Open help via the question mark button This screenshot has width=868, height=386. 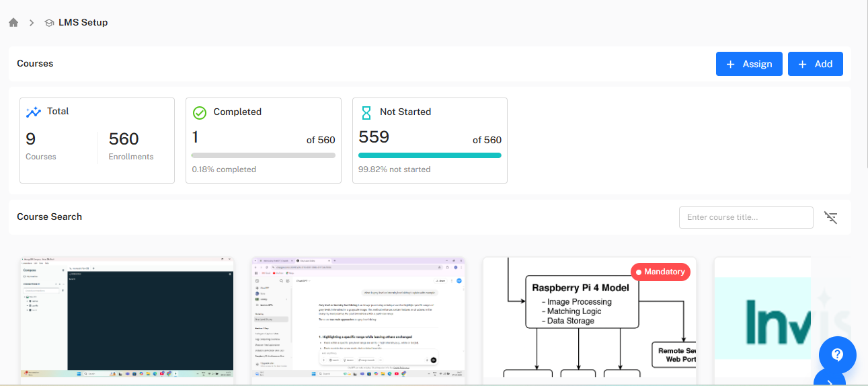coord(837,354)
